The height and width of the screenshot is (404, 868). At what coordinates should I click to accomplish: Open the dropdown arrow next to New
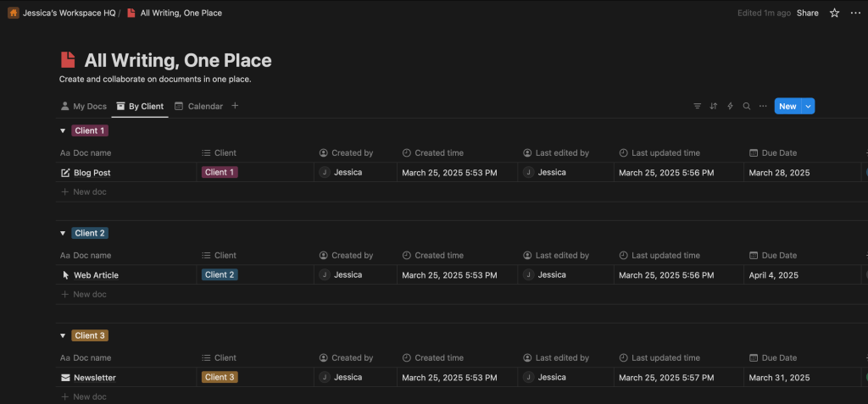tap(809, 107)
